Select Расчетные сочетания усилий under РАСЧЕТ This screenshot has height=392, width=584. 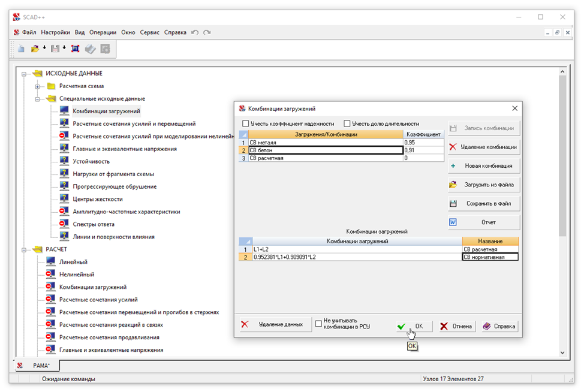pos(98,299)
